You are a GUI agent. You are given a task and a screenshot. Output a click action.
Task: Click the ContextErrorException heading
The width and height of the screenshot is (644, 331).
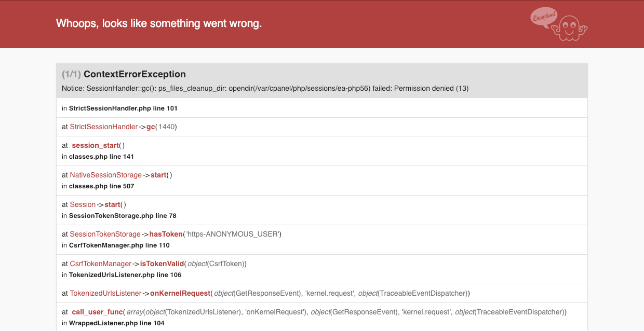point(135,74)
